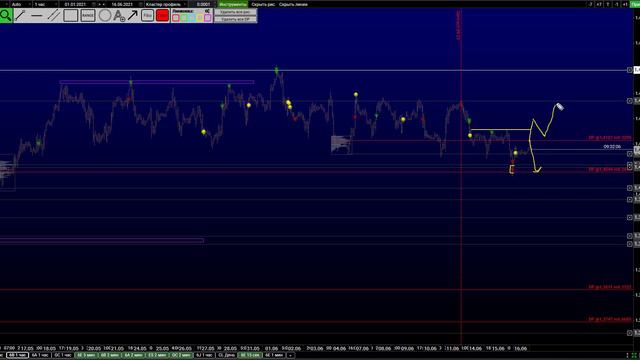Open the Кластер профиль dropdown
The height and width of the screenshot is (360, 640).
[x=166, y=4]
